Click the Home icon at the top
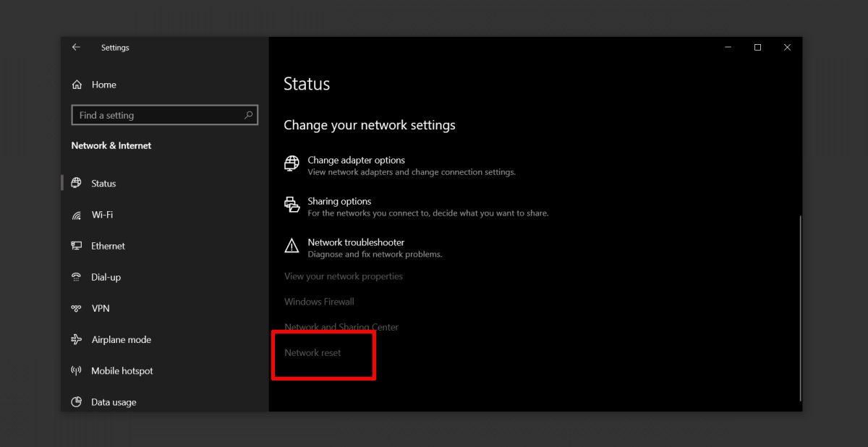The height and width of the screenshot is (447, 868). [x=77, y=85]
